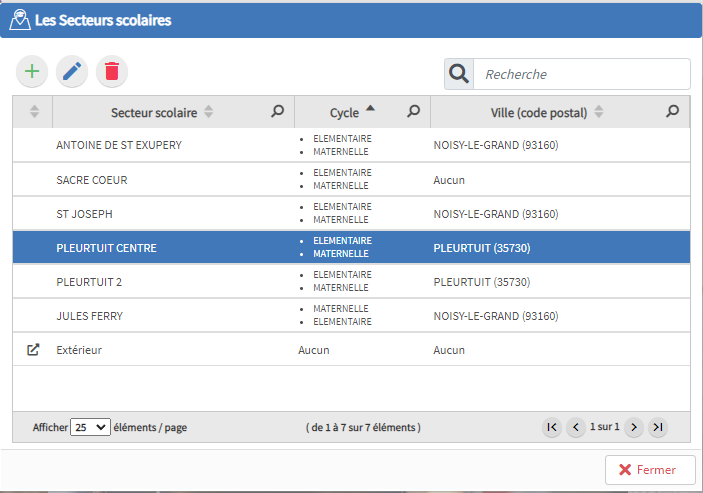Click the green plus add button

tap(33, 71)
